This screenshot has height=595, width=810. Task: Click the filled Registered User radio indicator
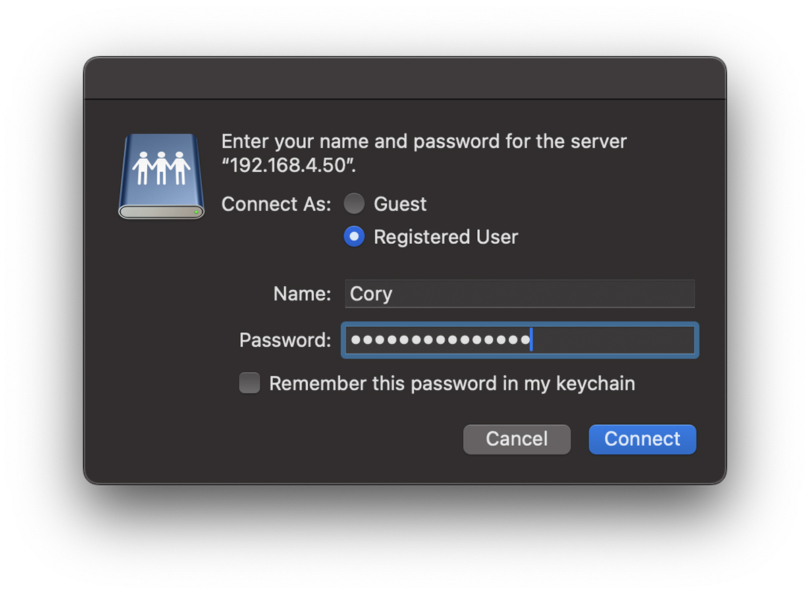click(x=354, y=237)
